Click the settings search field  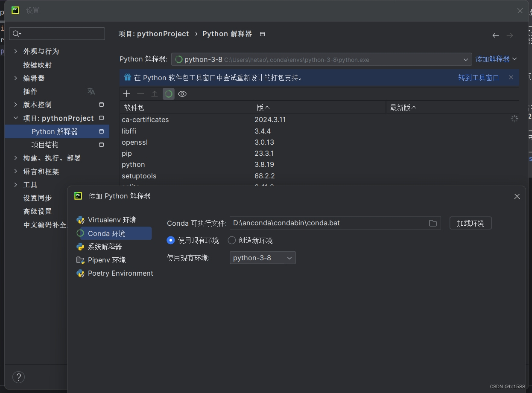point(57,34)
